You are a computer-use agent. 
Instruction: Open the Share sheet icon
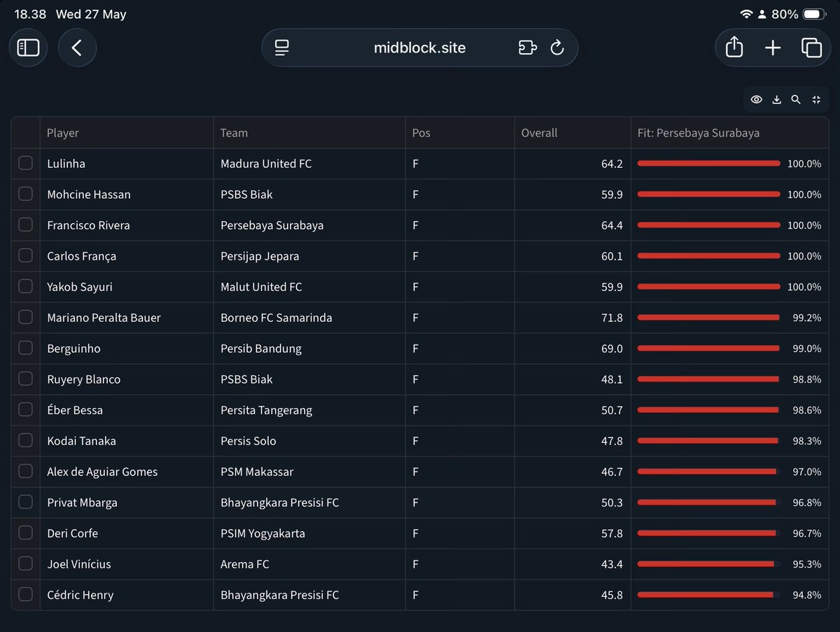pos(734,48)
